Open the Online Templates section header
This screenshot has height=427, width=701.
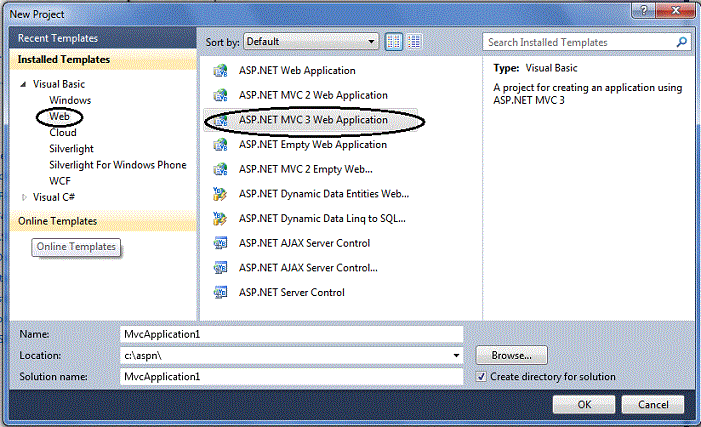click(103, 221)
